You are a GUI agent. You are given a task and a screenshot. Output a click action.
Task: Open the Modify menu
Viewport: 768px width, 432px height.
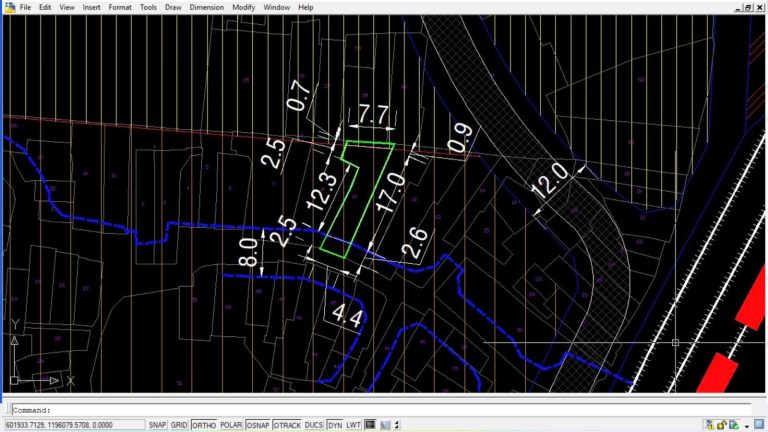(243, 7)
